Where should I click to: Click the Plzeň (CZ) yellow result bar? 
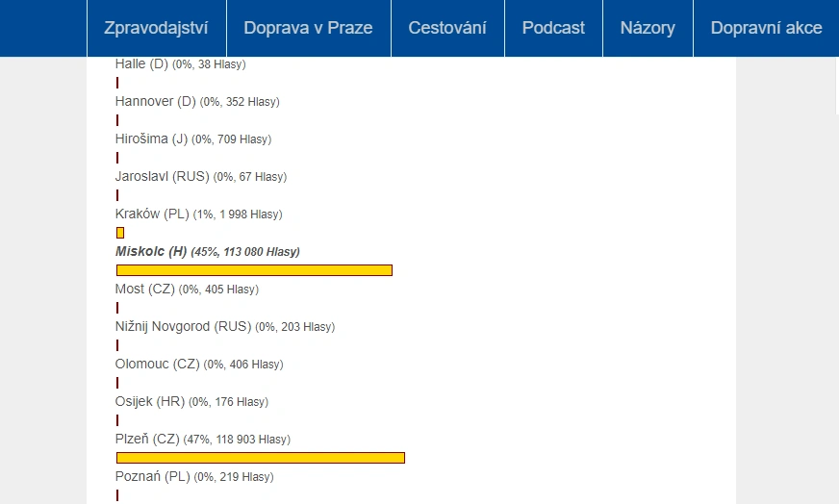tap(260, 458)
